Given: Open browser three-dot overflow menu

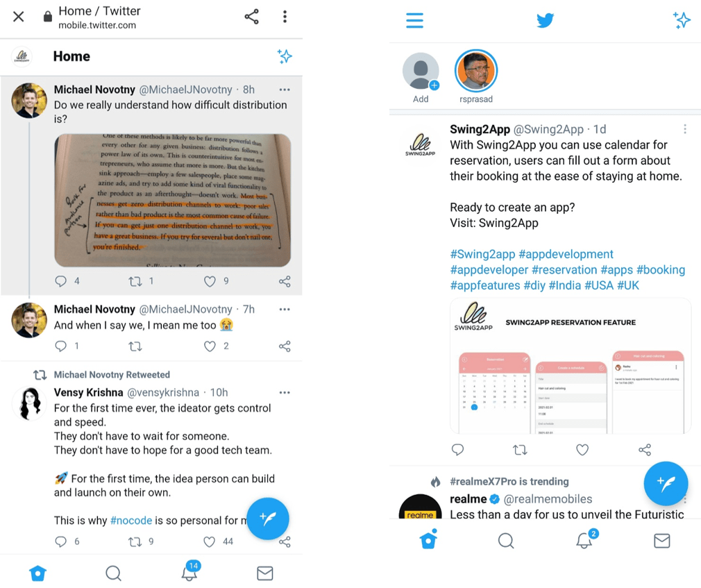Looking at the screenshot, I should [x=285, y=17].
